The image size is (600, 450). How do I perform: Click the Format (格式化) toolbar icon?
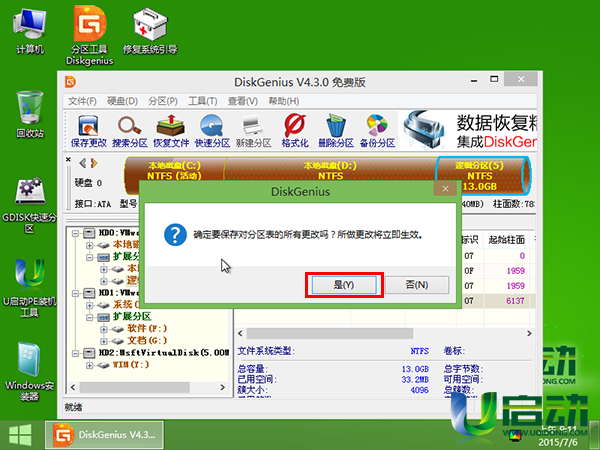tap(295, 131)
